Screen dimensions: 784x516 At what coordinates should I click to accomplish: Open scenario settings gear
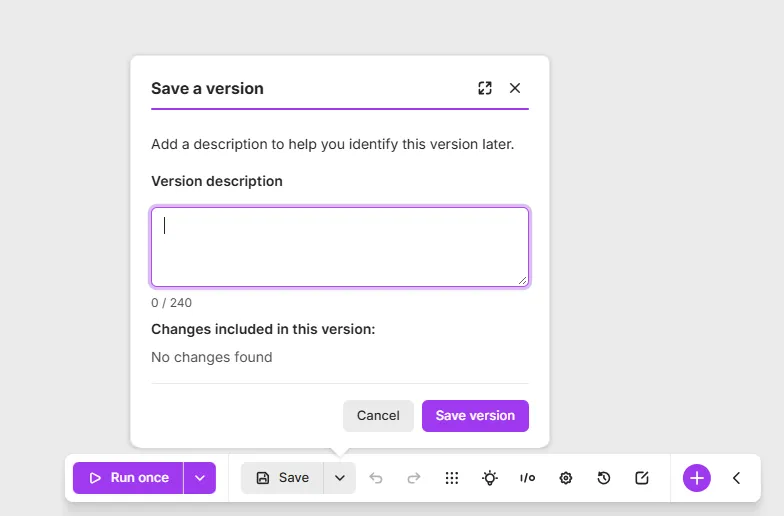pyautogui.click(x=566, y=478)
